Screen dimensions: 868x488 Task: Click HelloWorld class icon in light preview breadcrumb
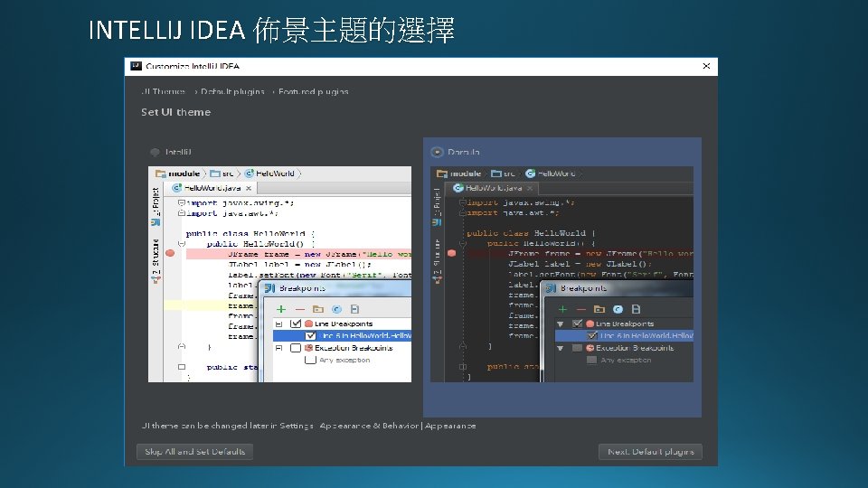pyautogui.click(x=250, y=174)
